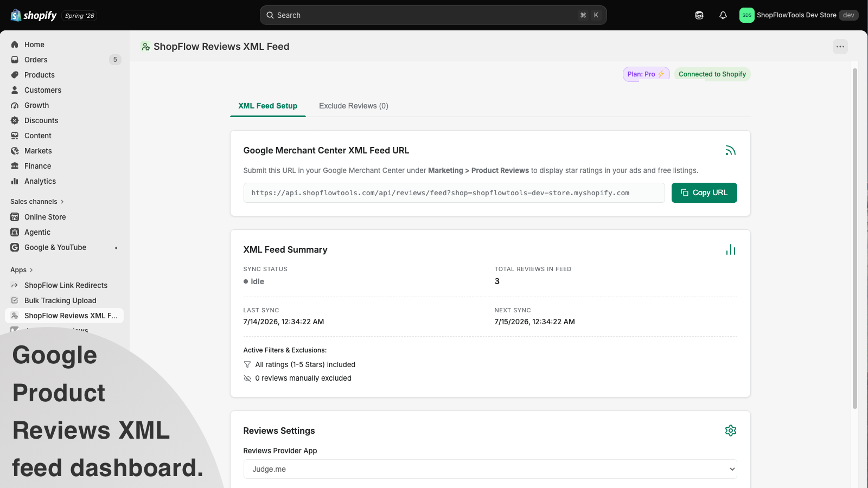Click the Copy URL button
Viewport: 868px width, 488px height.
point(704,193)
